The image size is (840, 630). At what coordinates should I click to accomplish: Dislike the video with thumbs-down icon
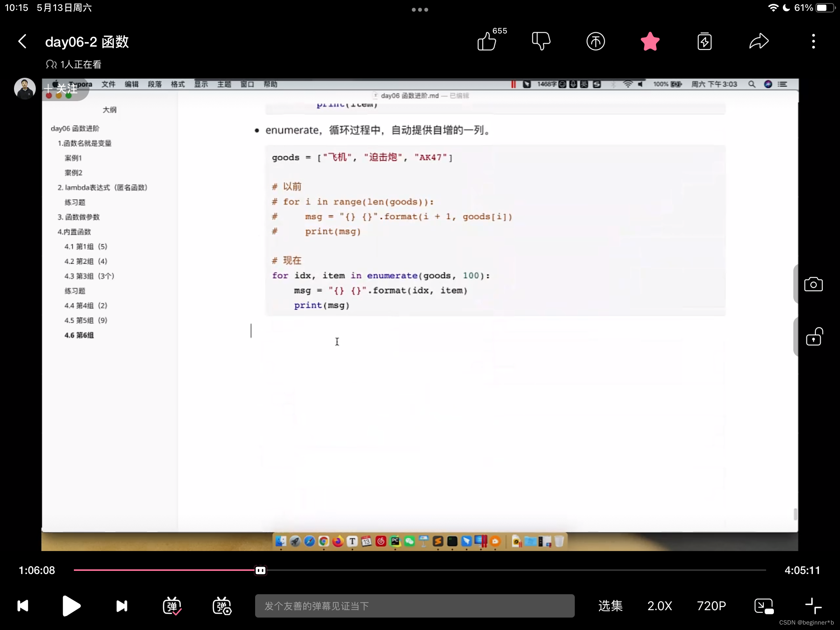click(x=541, y=41)
